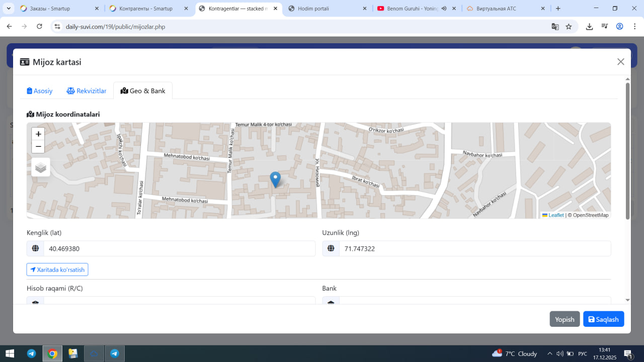
Task: Open the map layers control
Action: pos(41,167)
